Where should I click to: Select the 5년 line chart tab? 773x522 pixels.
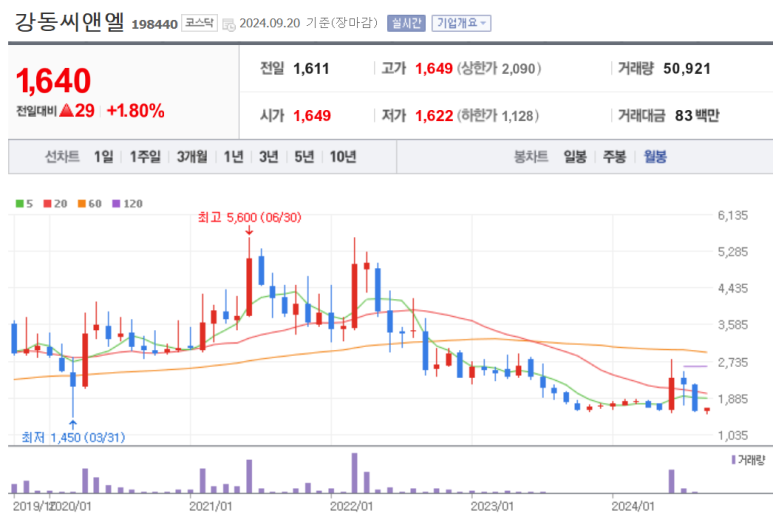304,157
